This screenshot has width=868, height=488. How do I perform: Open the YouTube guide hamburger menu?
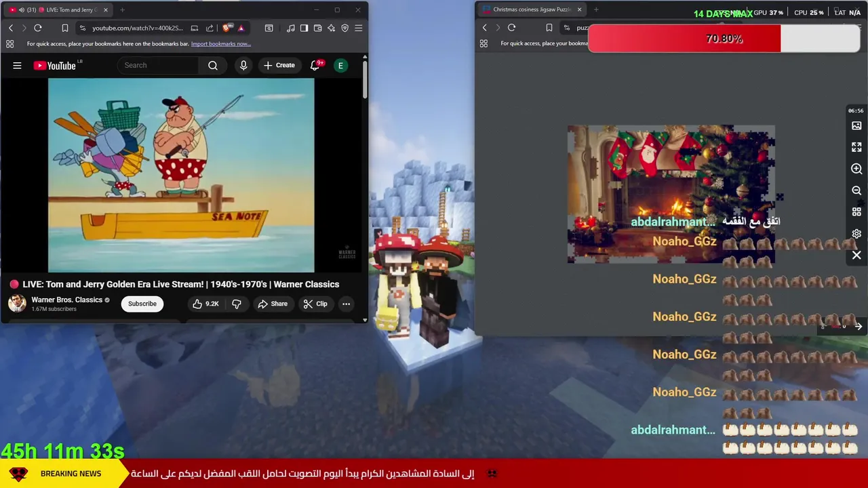click(x=17, y=66)
